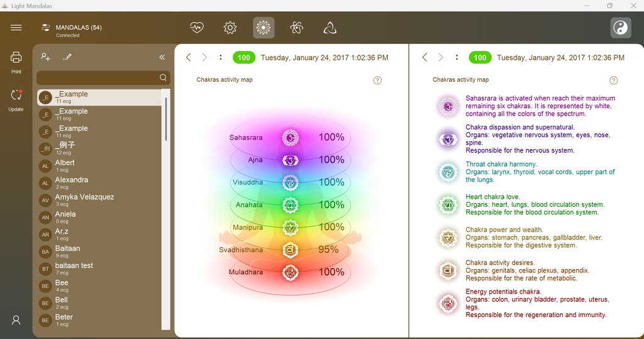Image resolution: width=644 pixels, height=339 pixels.
Task: Open the heart rate monitor tab
Action: click(197, 28)
